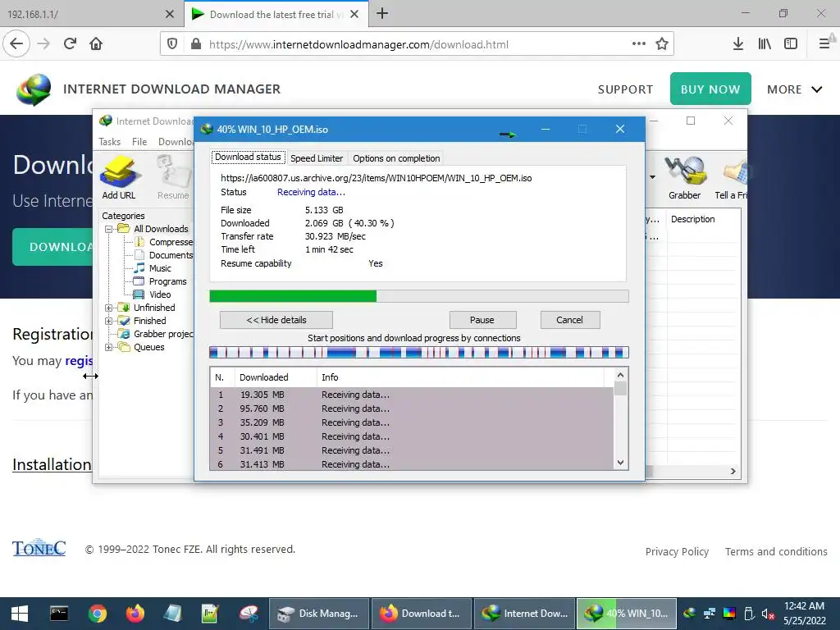Open the File menu in IDM
840x630 pixels.
click(x=139, y=142)
